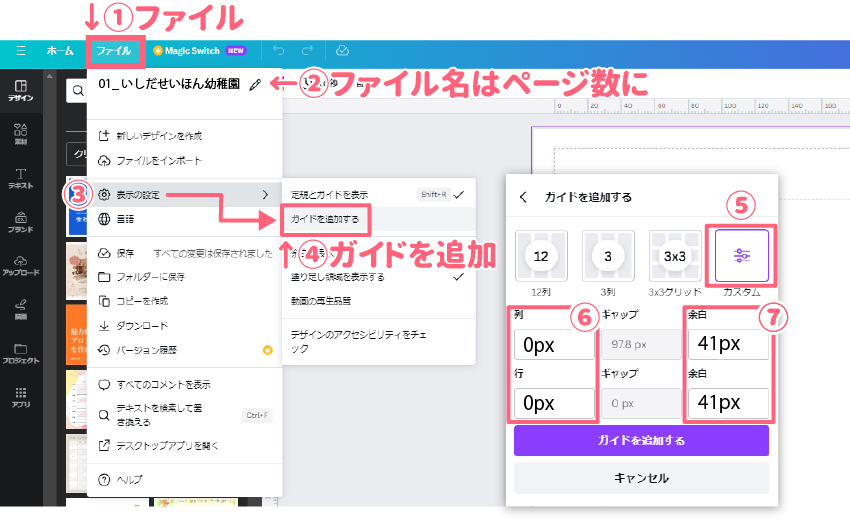Open Magic Switch feature
The height and width of the screenshot is (524, 850).
tap(199, 51)
